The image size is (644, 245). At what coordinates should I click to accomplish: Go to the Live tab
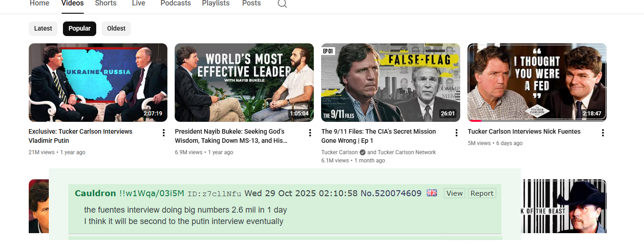[138, 3]
